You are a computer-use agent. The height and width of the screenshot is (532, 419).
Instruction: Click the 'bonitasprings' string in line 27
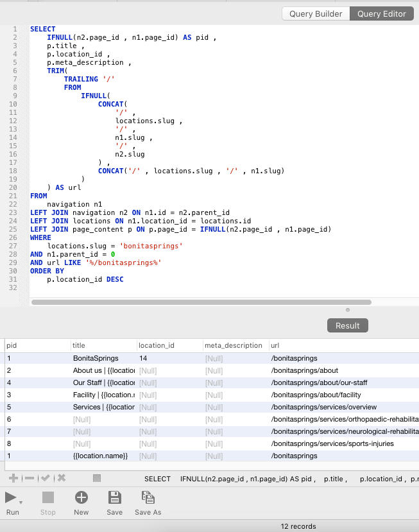click(151, 246)
